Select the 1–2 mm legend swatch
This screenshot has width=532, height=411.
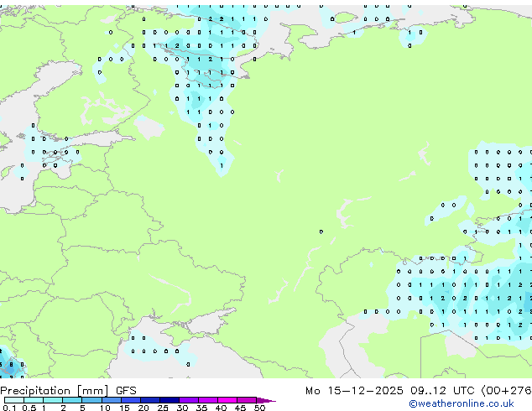[53, 400]
